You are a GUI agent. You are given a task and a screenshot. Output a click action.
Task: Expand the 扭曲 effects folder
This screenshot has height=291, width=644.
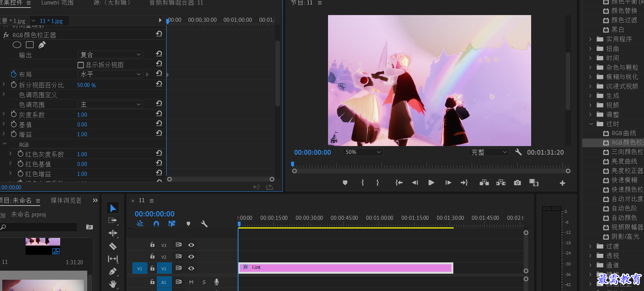591,49
